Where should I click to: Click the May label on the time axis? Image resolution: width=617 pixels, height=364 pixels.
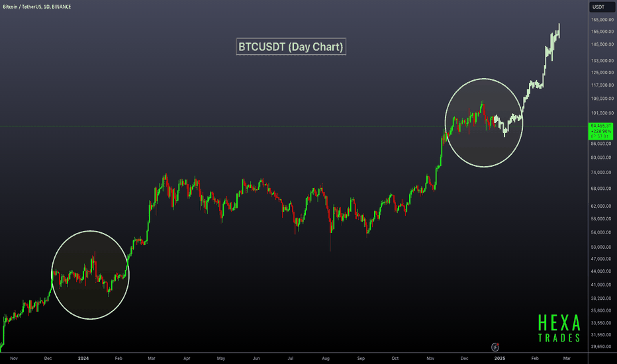click(x=221, y=359)
